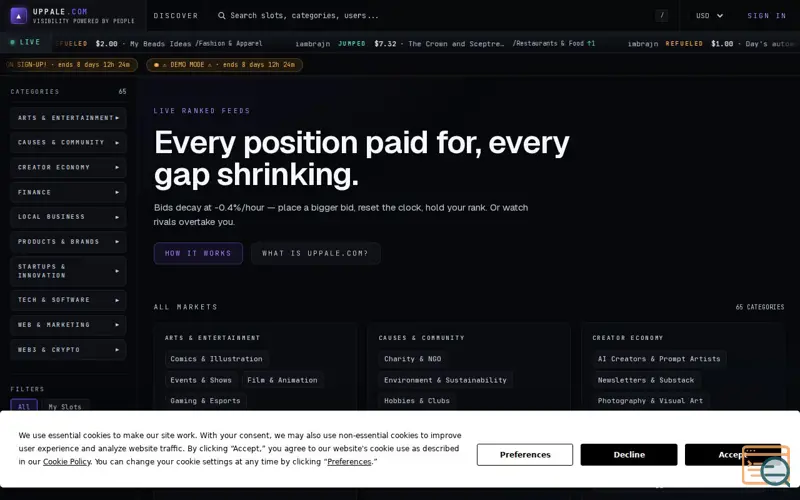
Task: Open the cookie scanner widget icon
Action: pyautogui.click(x=765, y=465)
